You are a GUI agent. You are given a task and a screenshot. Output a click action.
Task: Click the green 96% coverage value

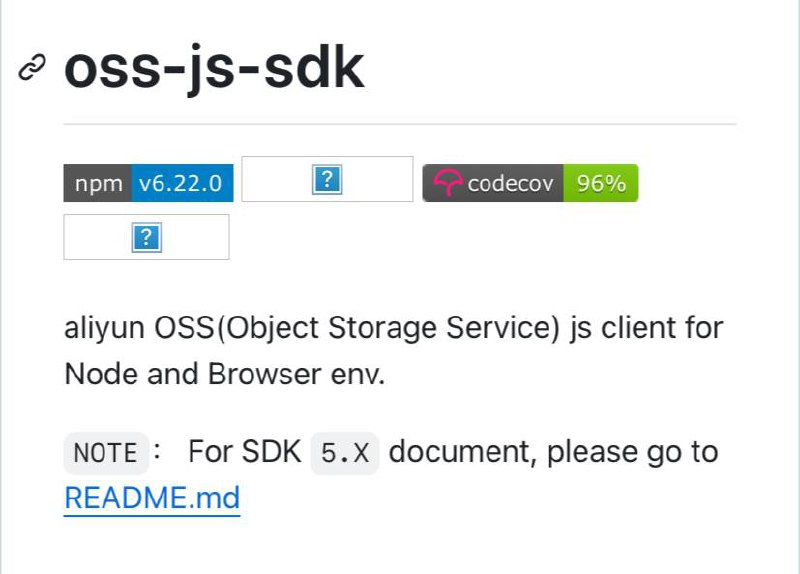click(x=601, y=183)
